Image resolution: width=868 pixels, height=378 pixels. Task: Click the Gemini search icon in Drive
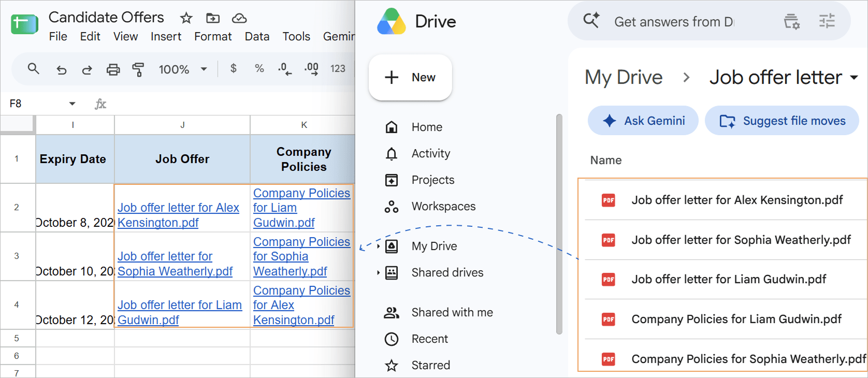[591, 21]
